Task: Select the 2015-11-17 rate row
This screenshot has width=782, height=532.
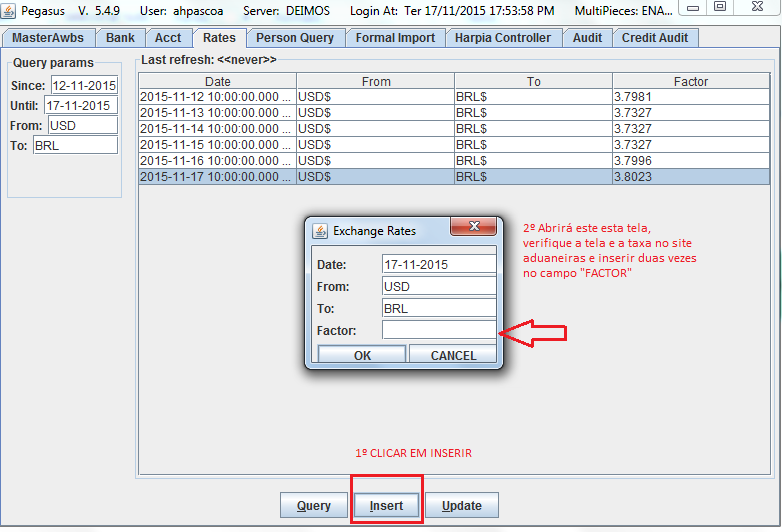Action: click(x=454, y=177)
